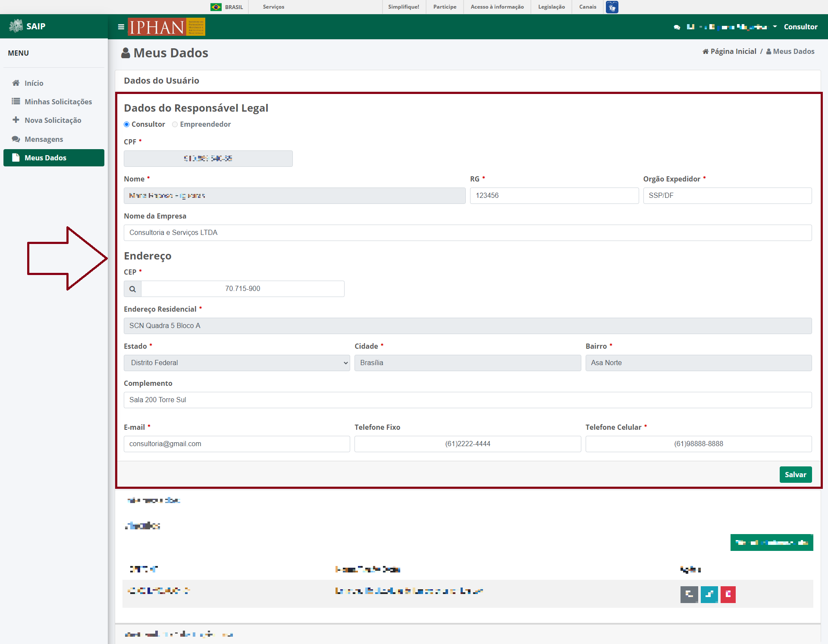Click the RG field with 123456
The height and width of the screenshot is (644, 828).
(554, 196)
